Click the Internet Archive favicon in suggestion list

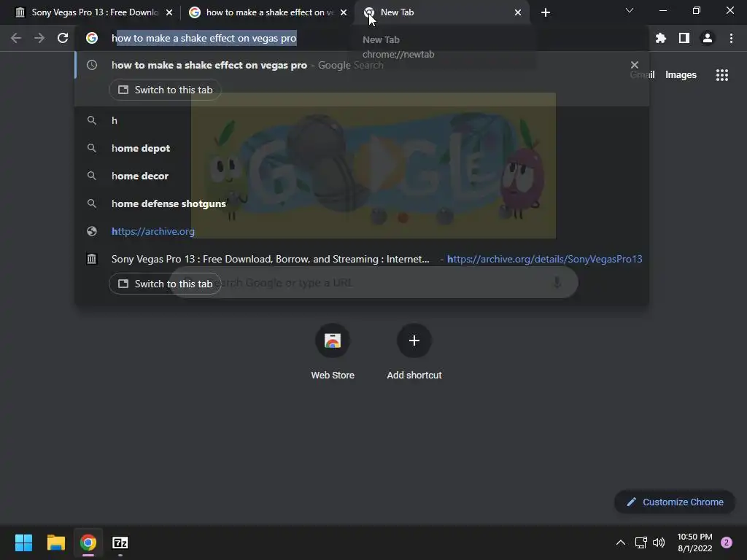(x=92, y=259)
